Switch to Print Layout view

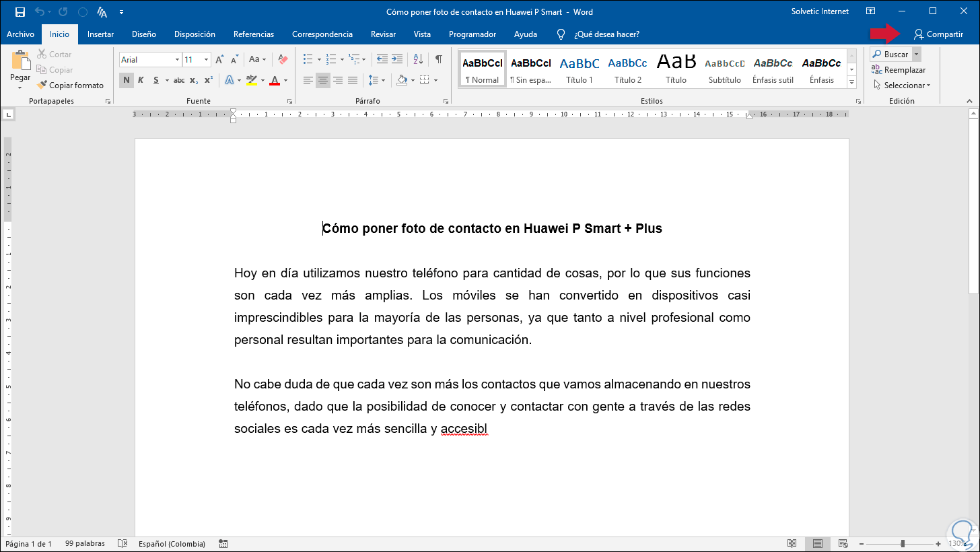coord(817,543)
